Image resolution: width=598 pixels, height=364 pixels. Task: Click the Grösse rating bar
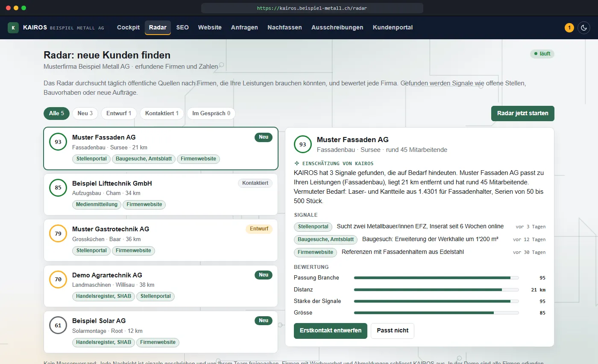click(436, 313)
